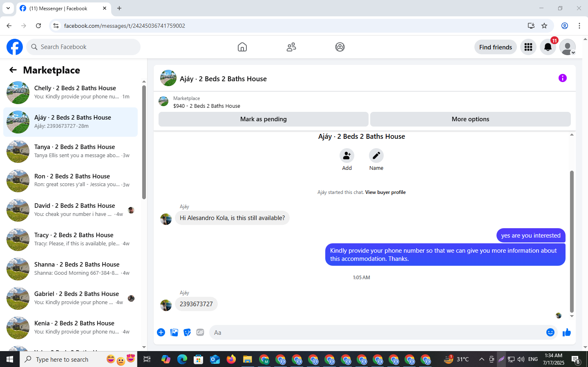Click Ajáy's avatar beside 2393673727 message
Viewport: 588px width, 367px height.
click(166, 305)
